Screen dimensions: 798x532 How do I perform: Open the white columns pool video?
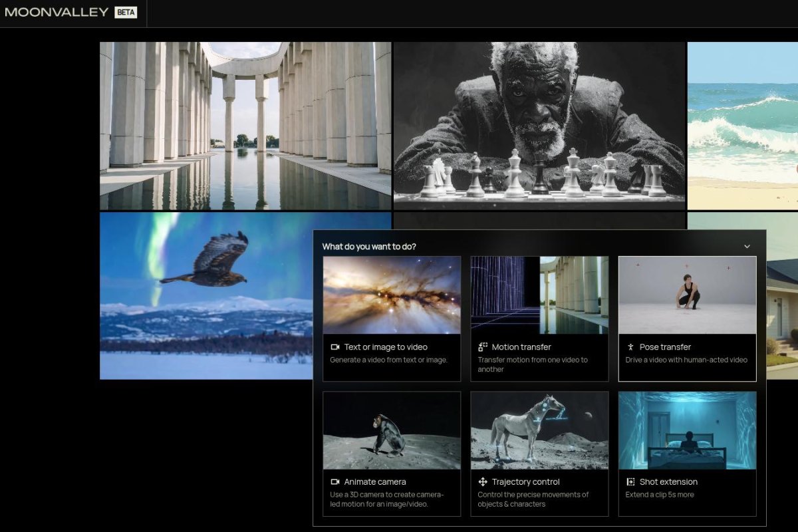pos(245,126)
